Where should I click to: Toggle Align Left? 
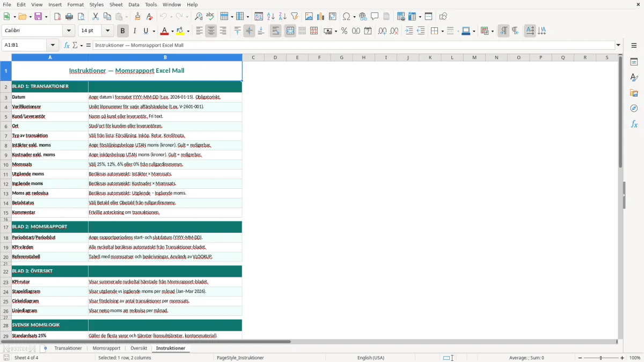pyautogui.click(x=199, y=31)
